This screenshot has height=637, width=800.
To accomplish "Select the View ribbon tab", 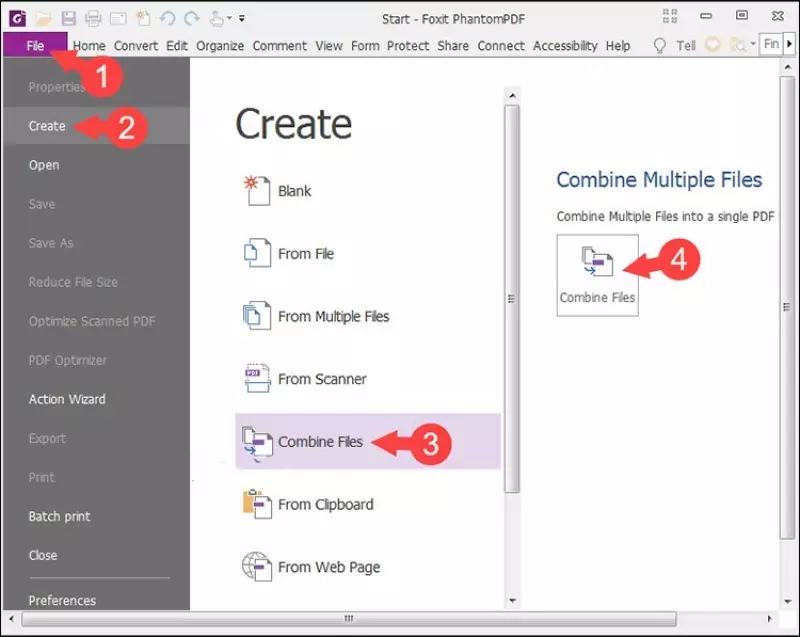I will (329, 46).
